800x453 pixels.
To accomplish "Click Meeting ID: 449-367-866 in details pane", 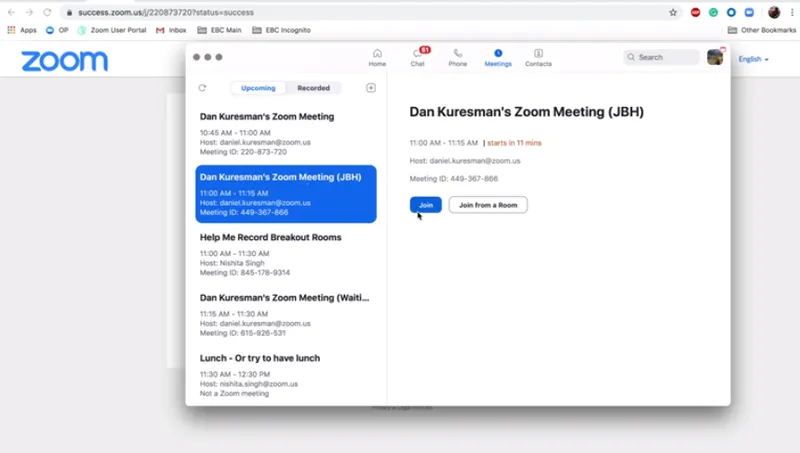I will [x=454, y=179].
